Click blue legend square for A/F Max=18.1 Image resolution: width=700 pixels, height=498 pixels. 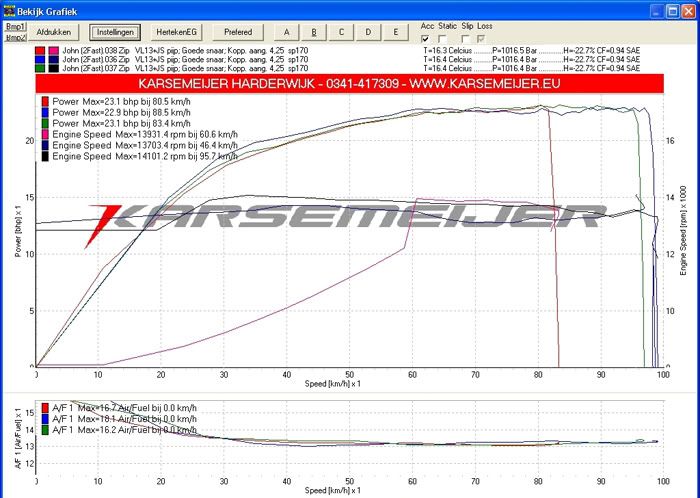(x=45, y=419)
